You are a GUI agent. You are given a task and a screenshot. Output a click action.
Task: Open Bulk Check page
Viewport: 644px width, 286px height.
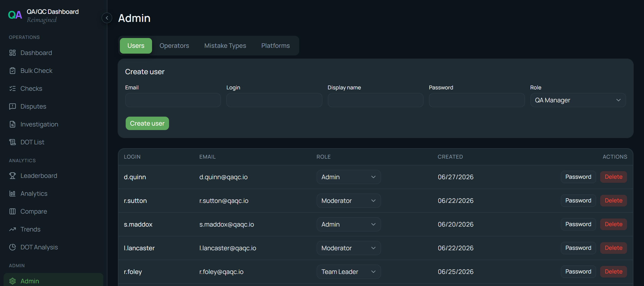tap(53, 71)
